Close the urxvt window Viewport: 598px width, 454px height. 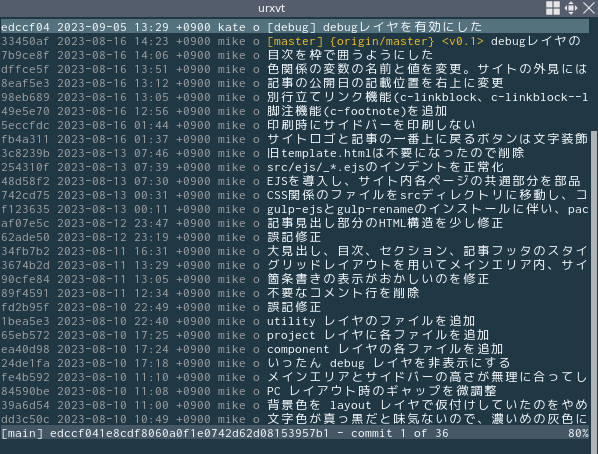click(x=588, y=8)
